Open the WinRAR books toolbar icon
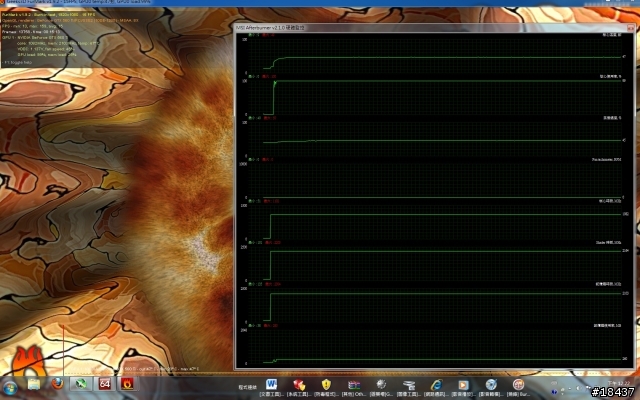Viewport: 640px width, 400px height. point(354,385)
